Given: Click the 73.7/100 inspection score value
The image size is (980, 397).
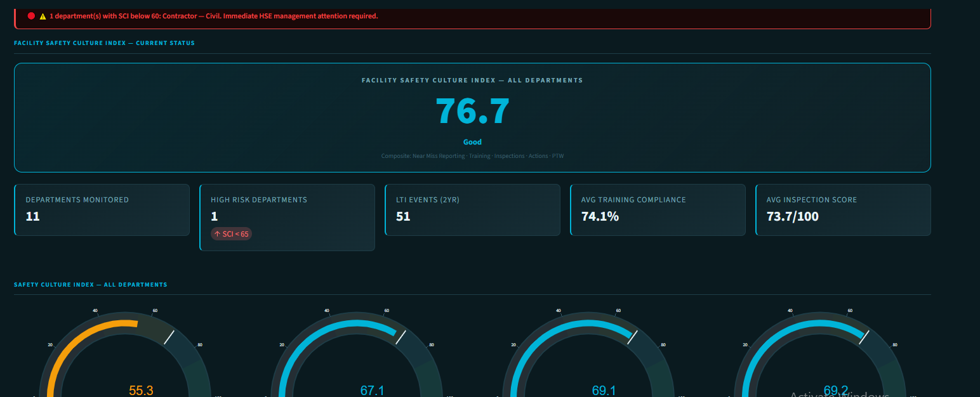Looking at the screenshot, I should tap(793, 216).
